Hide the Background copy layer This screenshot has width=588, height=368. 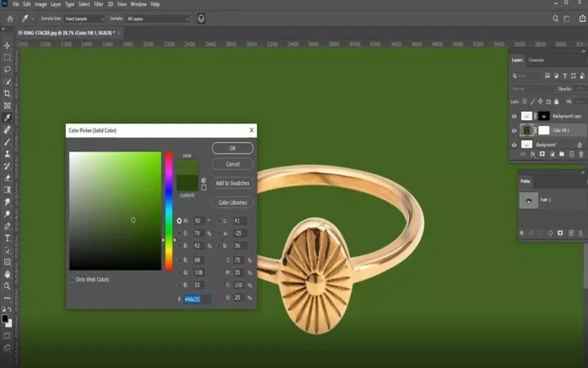click(x=514, y=116)
